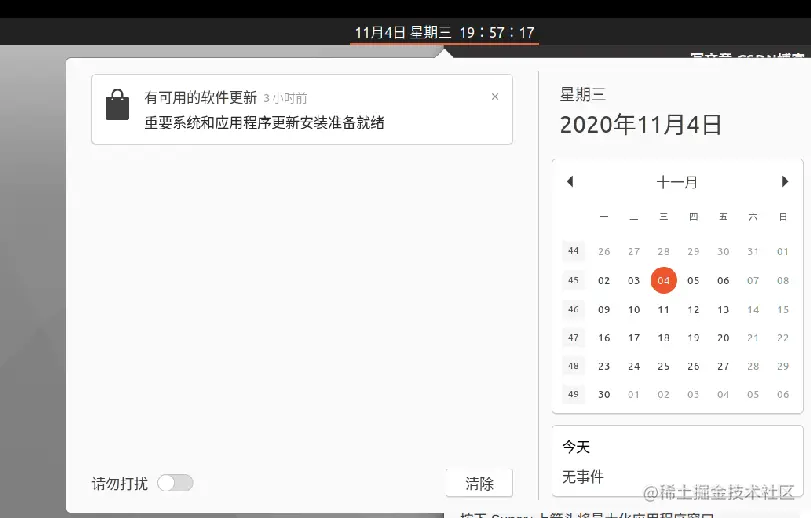Click the 清除 clear button
Viewport: 811px width, 518px height.
coord(479,483)
